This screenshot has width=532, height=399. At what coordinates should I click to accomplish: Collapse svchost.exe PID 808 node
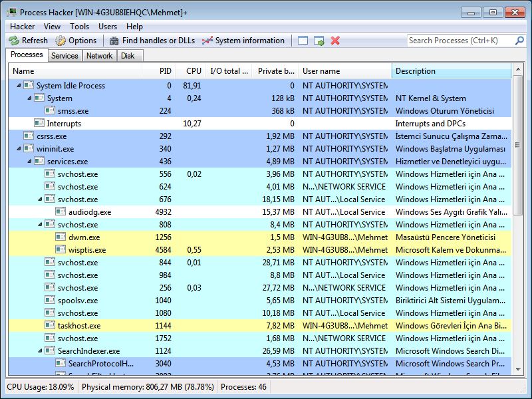coord(40,224)
